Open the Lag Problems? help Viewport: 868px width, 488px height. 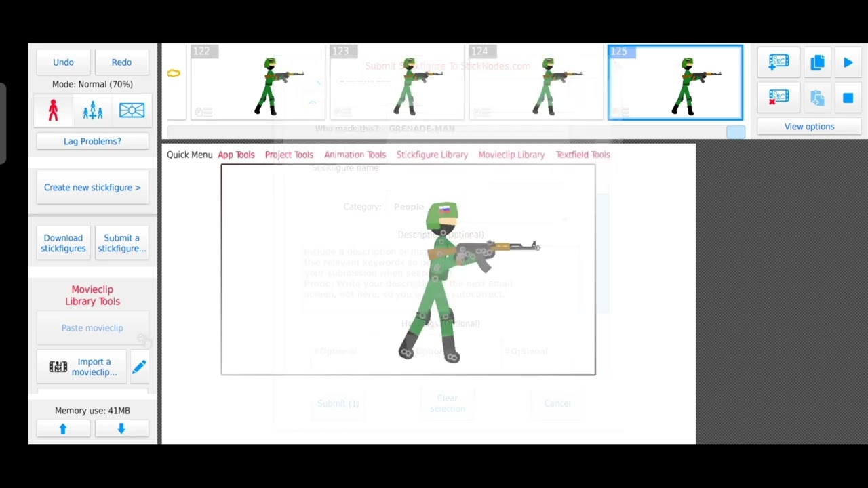[x=92, y=141]
